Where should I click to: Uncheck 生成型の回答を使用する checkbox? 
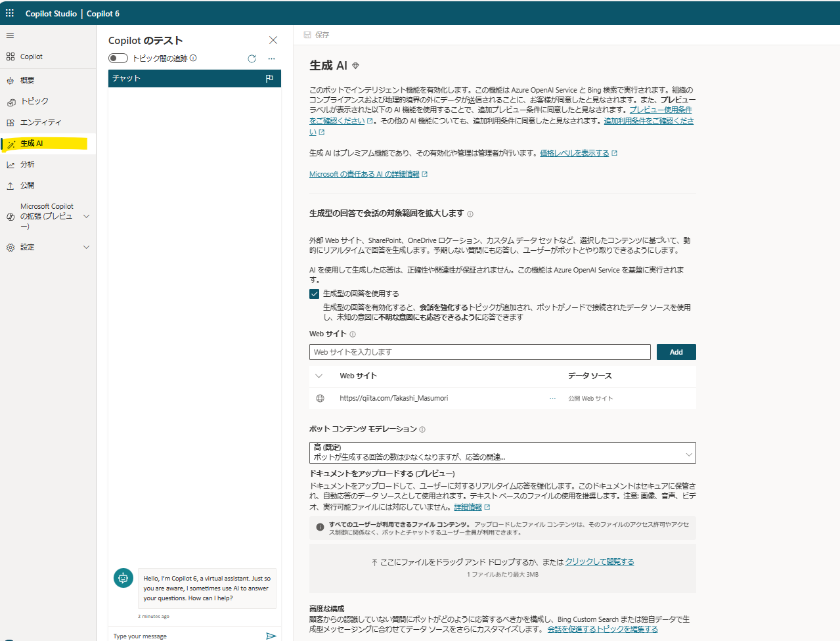point(315,294)
